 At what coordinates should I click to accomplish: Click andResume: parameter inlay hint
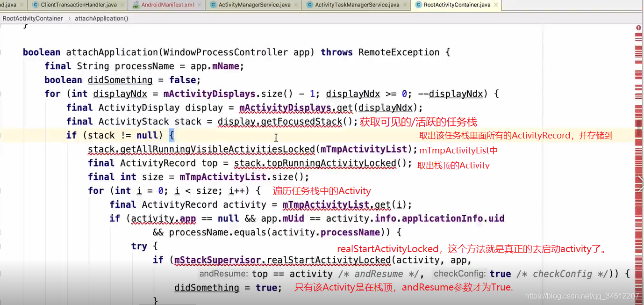[223, 274]
